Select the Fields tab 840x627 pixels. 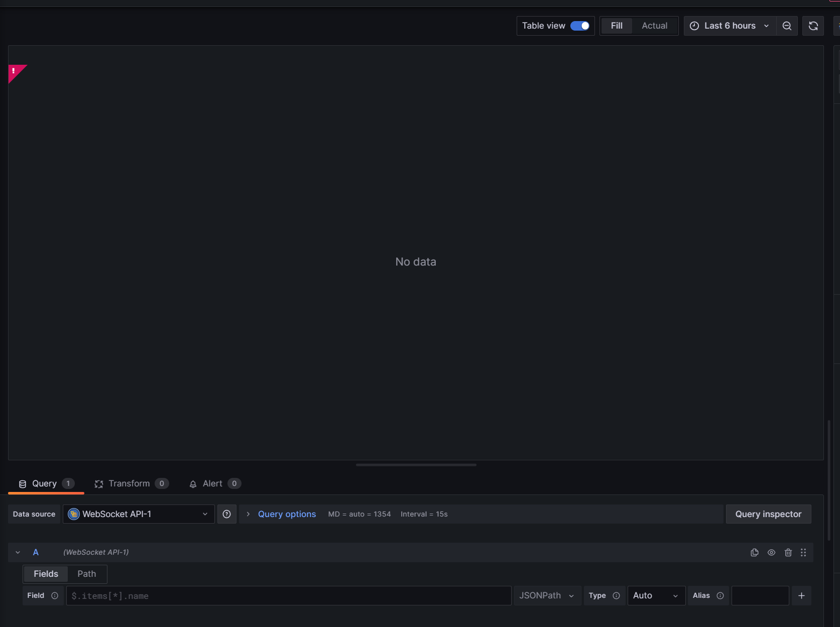click(46, 574)
